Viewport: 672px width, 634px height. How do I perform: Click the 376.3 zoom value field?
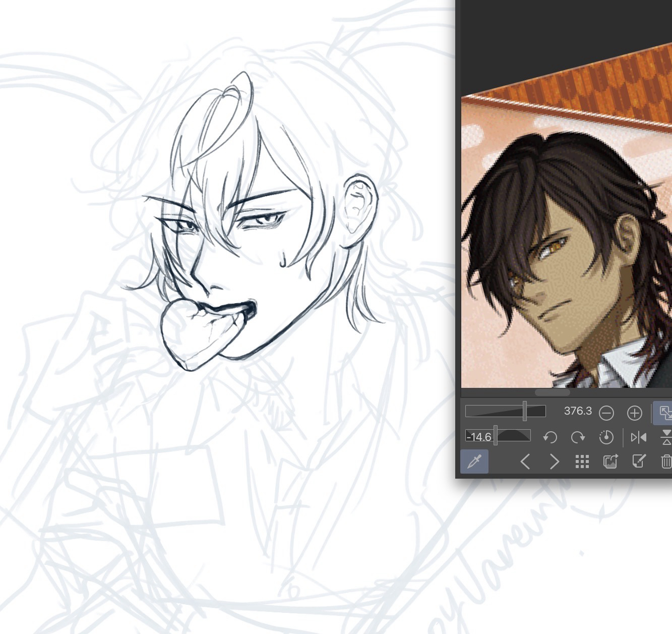click(578, 411)
